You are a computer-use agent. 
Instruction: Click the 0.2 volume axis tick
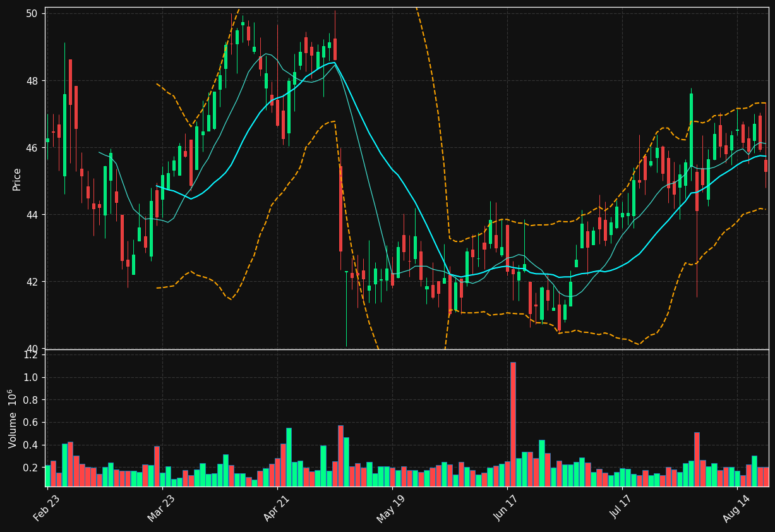coord(32,468)
